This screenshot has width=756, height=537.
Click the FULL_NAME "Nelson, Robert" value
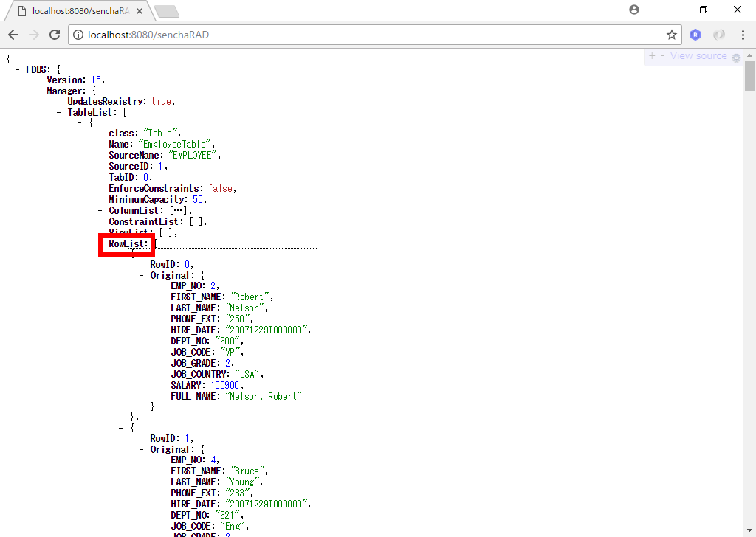coord(264,396)
